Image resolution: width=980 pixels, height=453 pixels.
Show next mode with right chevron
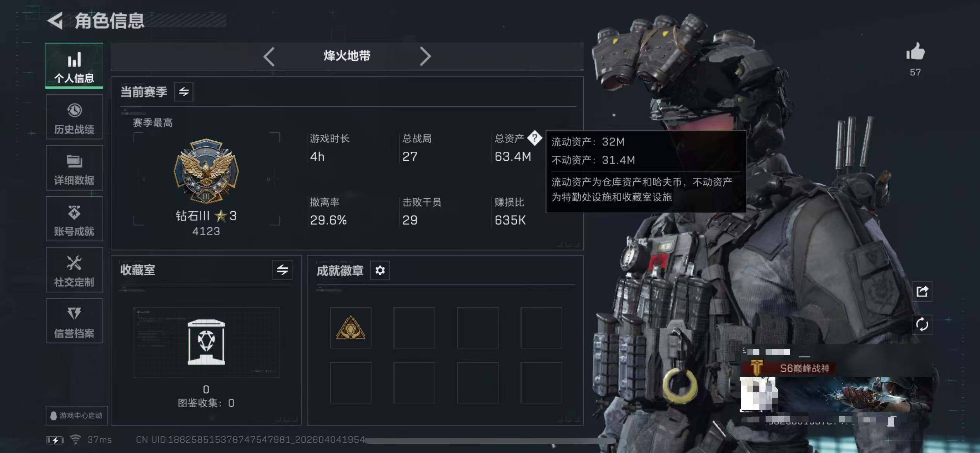425,57
